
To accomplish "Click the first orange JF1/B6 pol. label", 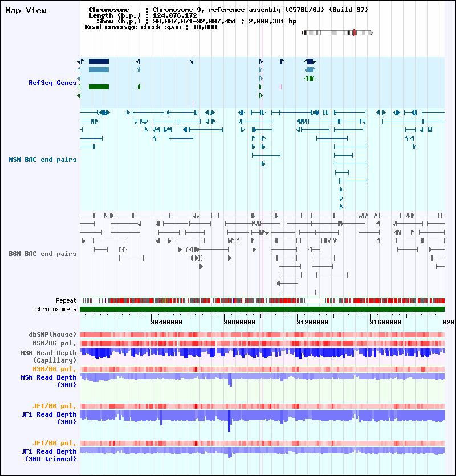I will pyautogui.click(x=55, y=406).
